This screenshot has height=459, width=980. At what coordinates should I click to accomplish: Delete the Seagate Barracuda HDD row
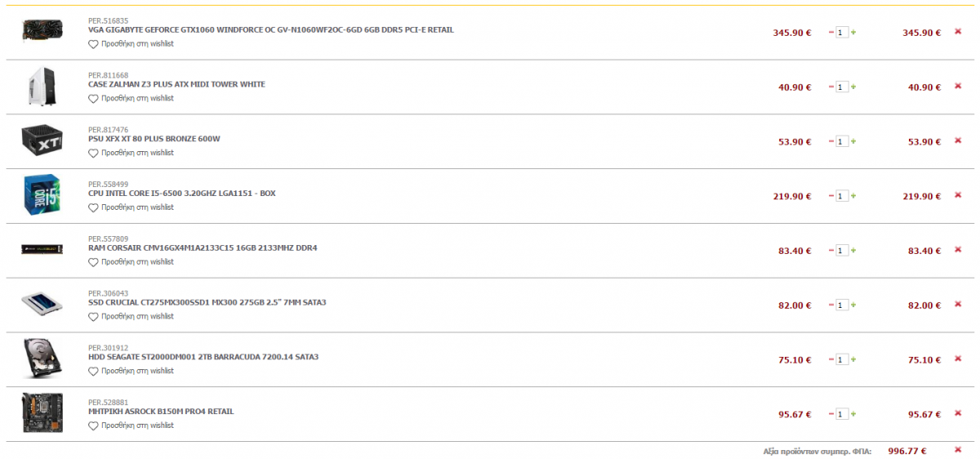coord(958,359)
